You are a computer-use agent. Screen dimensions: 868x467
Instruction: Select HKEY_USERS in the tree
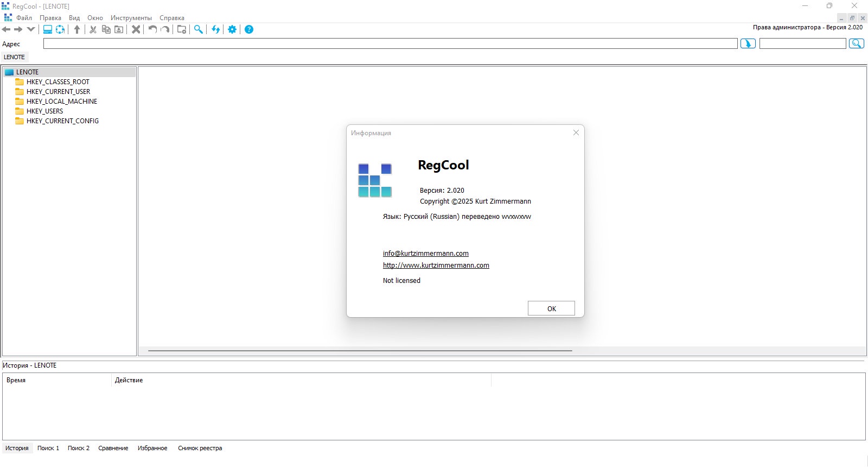pyautogui.click(x=45, y=111)
